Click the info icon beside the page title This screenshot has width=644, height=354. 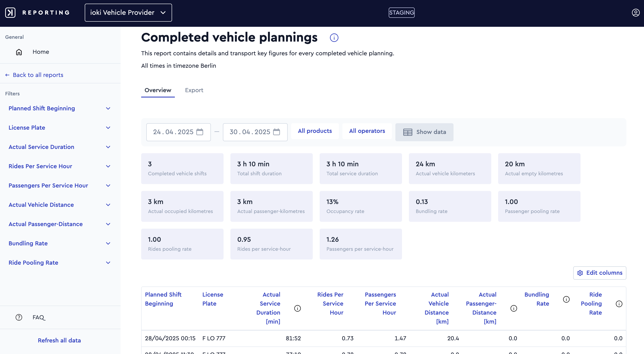point(334,38)
